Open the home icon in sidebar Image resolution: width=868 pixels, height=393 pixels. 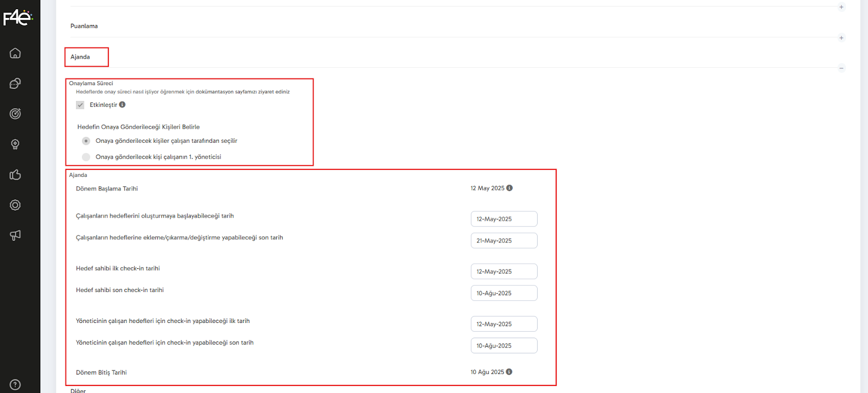[x=15, y=53]
